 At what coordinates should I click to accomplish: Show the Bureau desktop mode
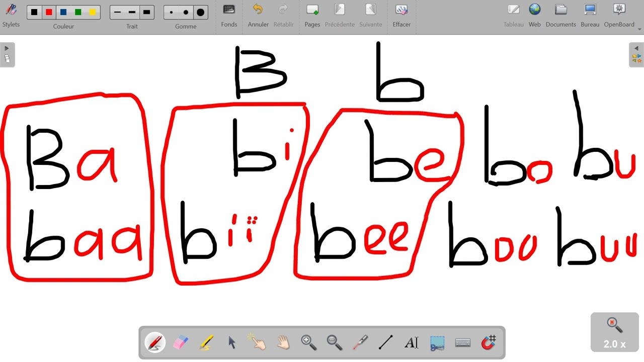(x=590, y=15)
